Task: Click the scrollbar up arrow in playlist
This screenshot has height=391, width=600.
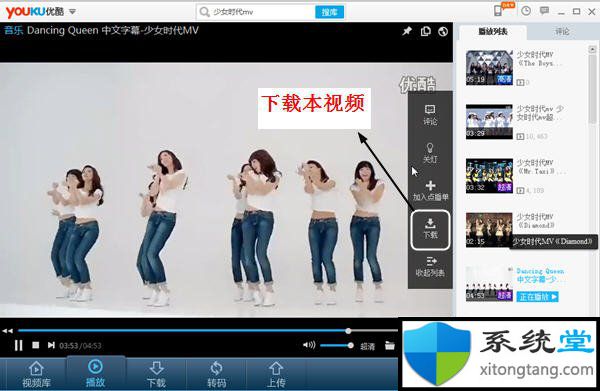Action: tap(592, 49)
